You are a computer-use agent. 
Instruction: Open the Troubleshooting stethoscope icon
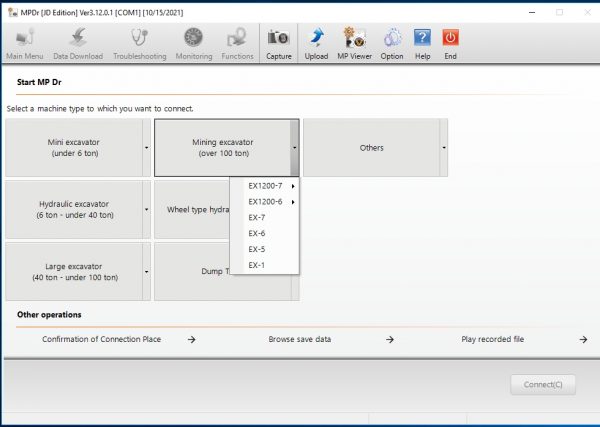coord(140,44)
